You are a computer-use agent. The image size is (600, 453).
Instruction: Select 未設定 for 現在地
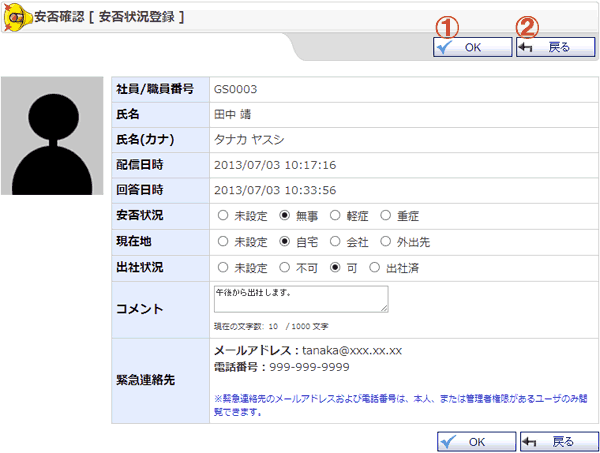coord(223,241)
